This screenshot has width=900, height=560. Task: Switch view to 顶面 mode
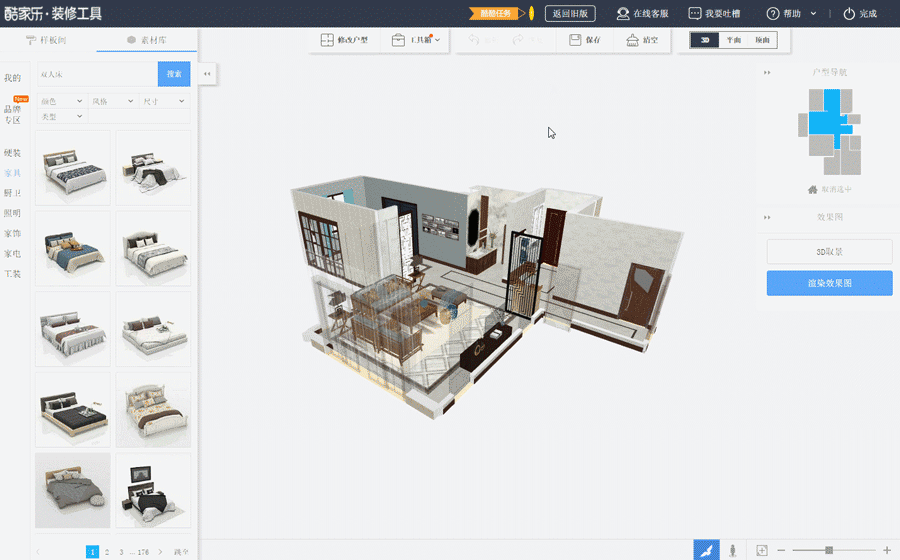click(762, 40)
